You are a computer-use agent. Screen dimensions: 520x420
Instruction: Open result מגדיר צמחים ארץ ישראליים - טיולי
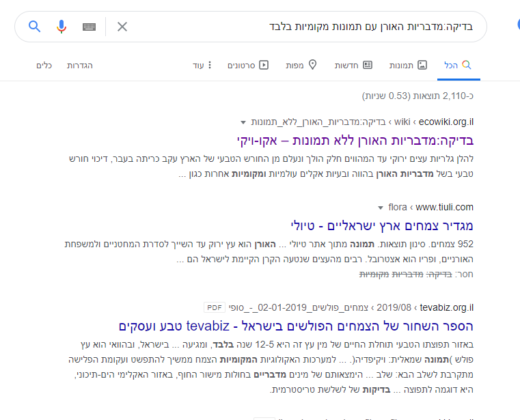click(382, 226)
